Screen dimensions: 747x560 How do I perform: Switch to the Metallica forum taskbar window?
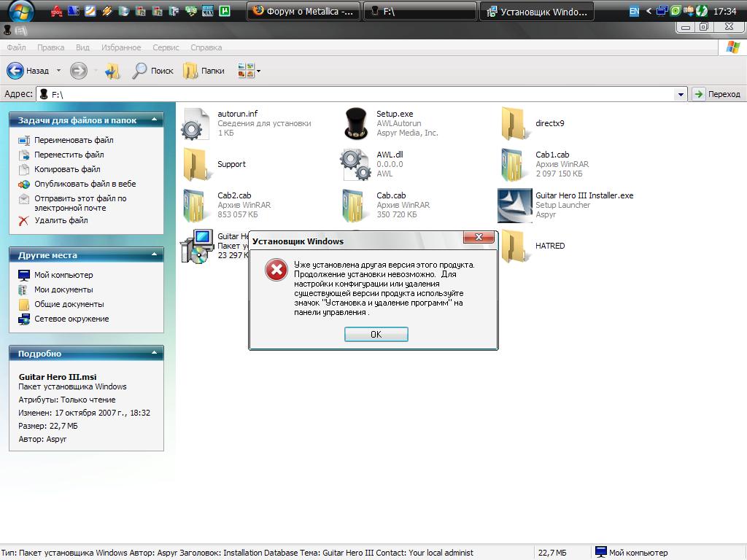[303, 12]
